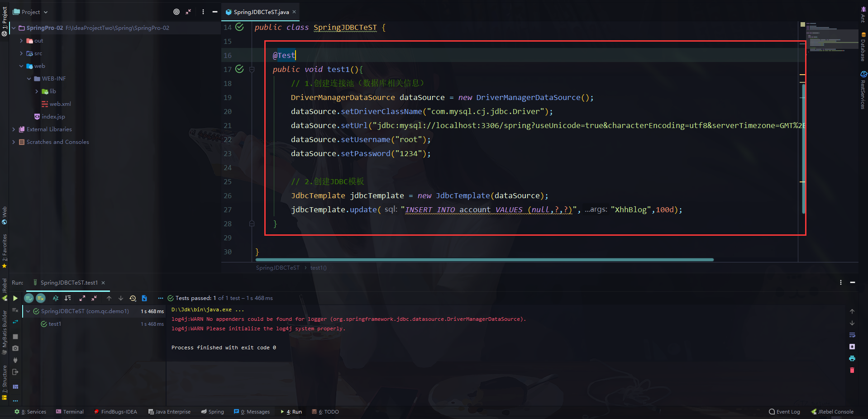
Task: Hide the Run tool window
Action: (x=853, y=282)
